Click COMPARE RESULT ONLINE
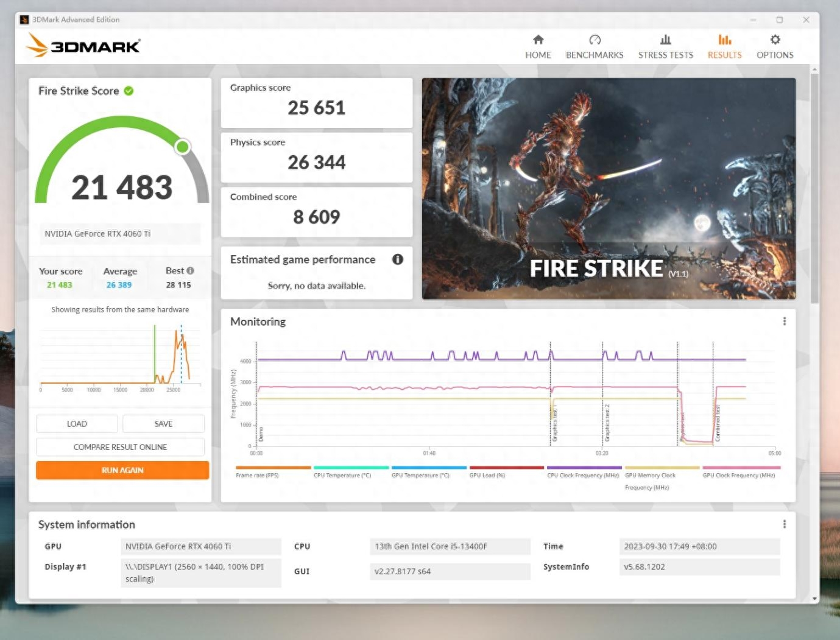 [x=120, y=447]
